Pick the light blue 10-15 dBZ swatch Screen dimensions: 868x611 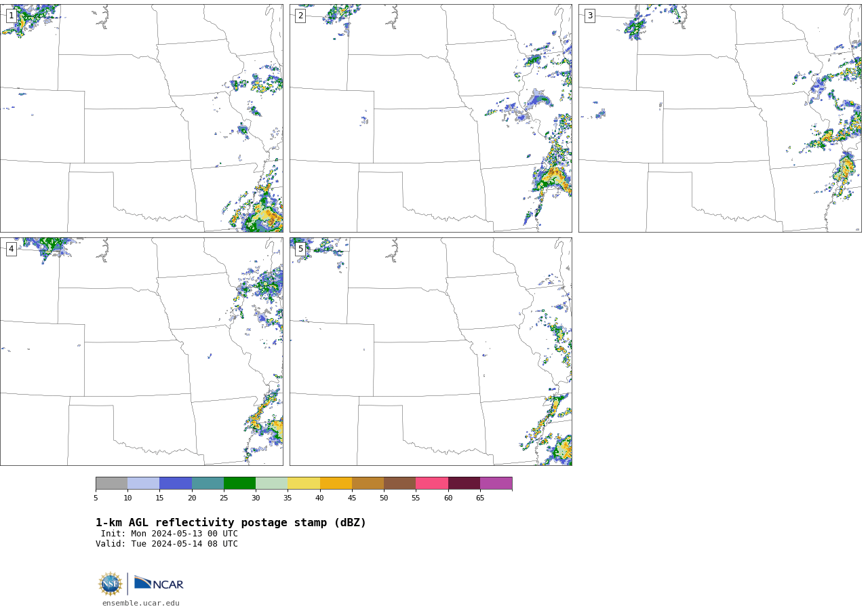point(144,483)
